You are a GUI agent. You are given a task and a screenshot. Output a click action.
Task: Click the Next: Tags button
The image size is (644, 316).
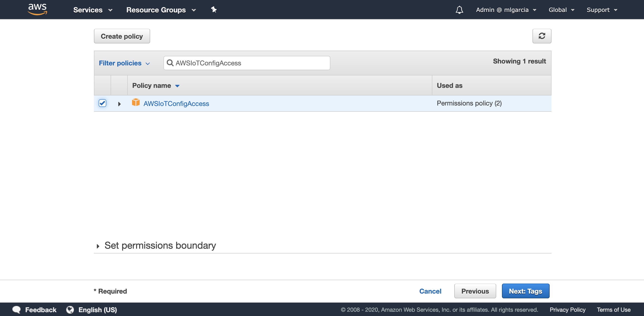525,291
